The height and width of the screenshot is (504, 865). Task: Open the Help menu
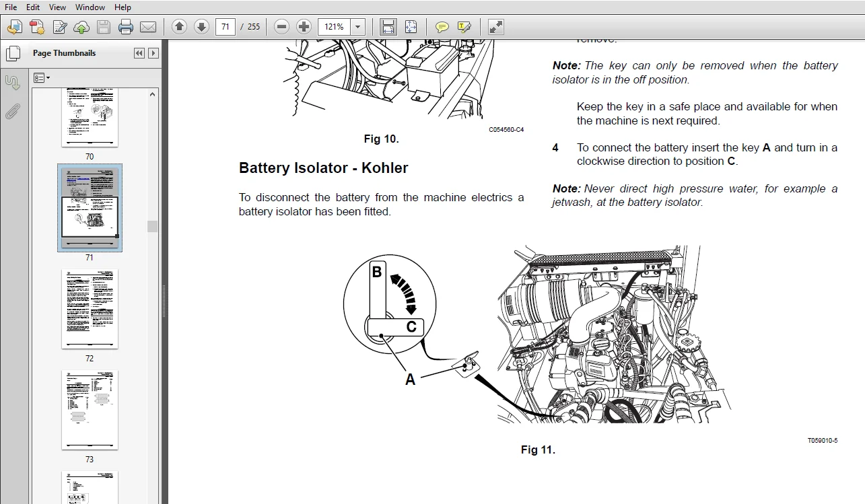[x=123, y=7]
